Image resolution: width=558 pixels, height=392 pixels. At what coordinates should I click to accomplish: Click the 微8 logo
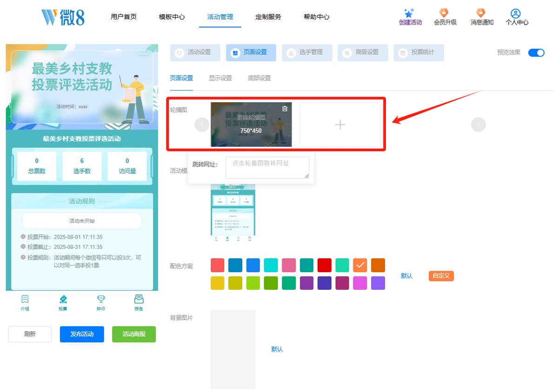click(63, 17)
